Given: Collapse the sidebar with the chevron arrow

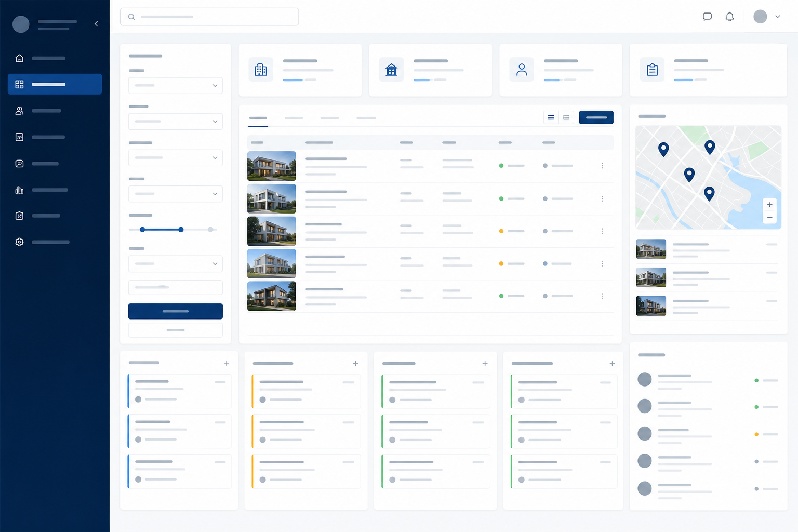Looking at the screenshot, I should [96, 24].
